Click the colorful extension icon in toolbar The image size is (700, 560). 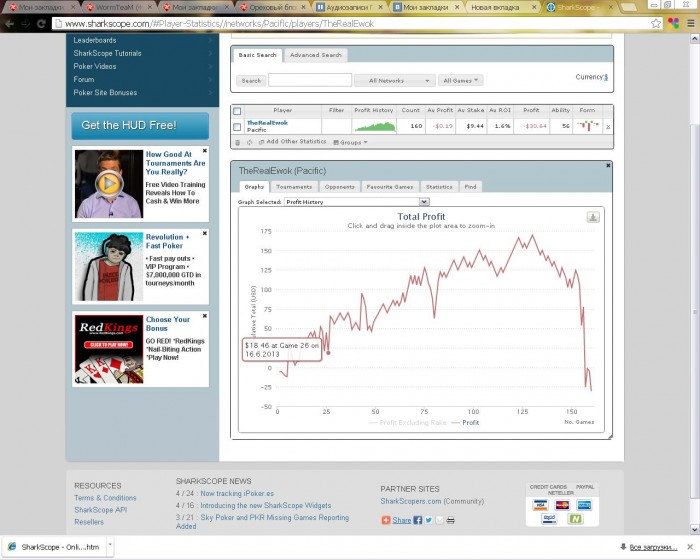(674, 24)
